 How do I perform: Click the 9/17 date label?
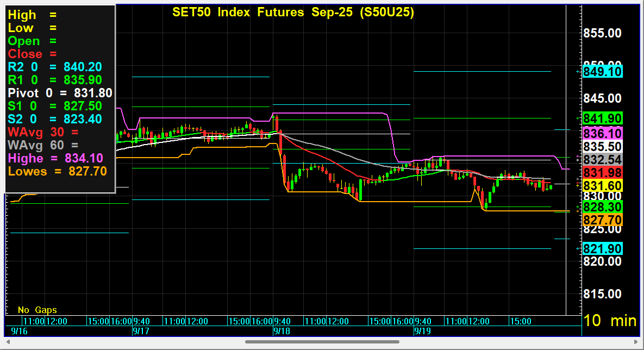click(141, 331)
